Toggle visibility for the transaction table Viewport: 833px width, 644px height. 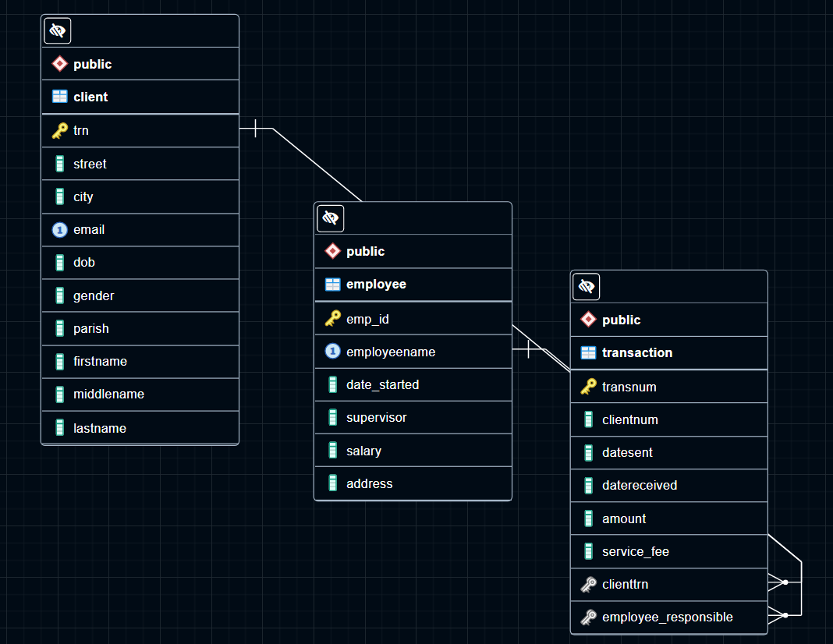[x=586, y=286]
